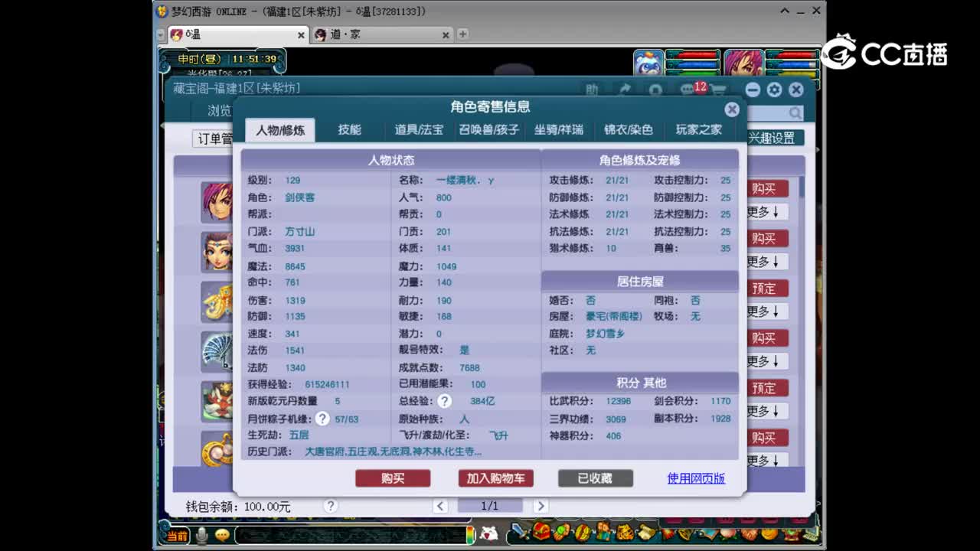Image resolution: width=980 pixels, height=551 pixels.
Task: Click the white pet icon beside chat bar
Action: pos(489,533)
